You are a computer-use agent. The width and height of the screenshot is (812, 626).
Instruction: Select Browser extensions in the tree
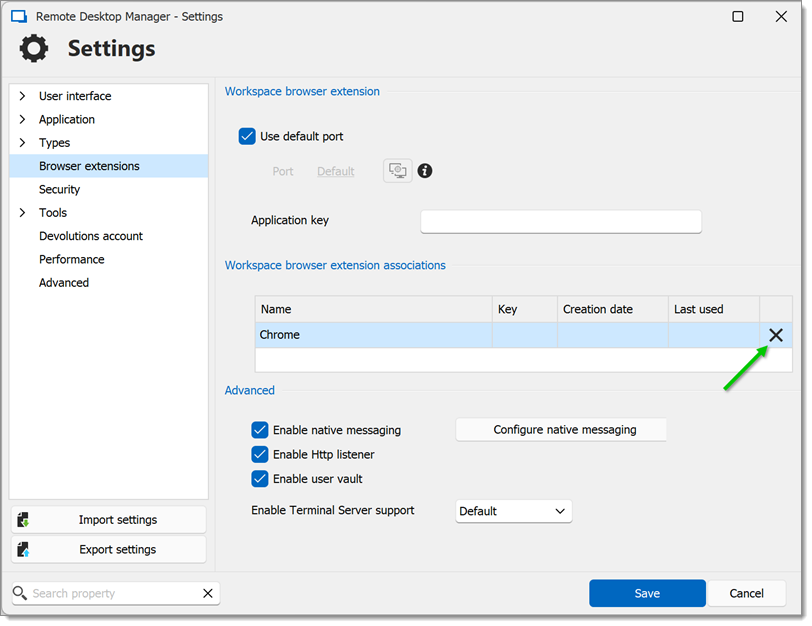pyautogui.click(x=109, y=166)
